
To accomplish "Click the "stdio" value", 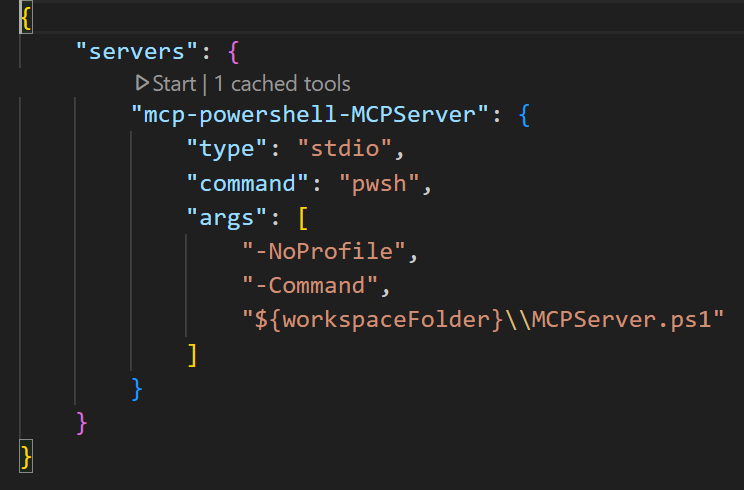I will pos(345,148).
